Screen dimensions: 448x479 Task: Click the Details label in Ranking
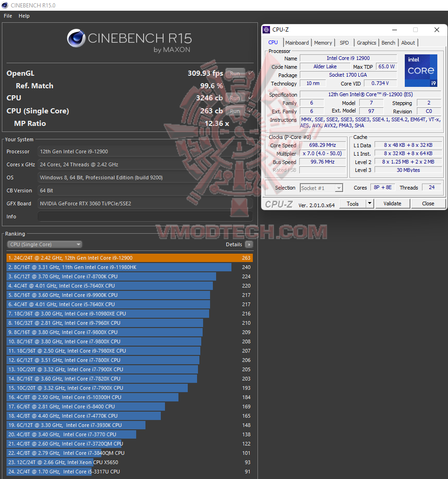pyautogui.click(x=234, y=244)
